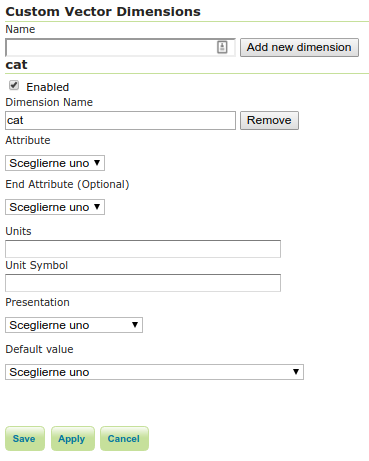The width and height of the screenshot is (369, 461).
Task: Click the Default value label
Action: 39,349
